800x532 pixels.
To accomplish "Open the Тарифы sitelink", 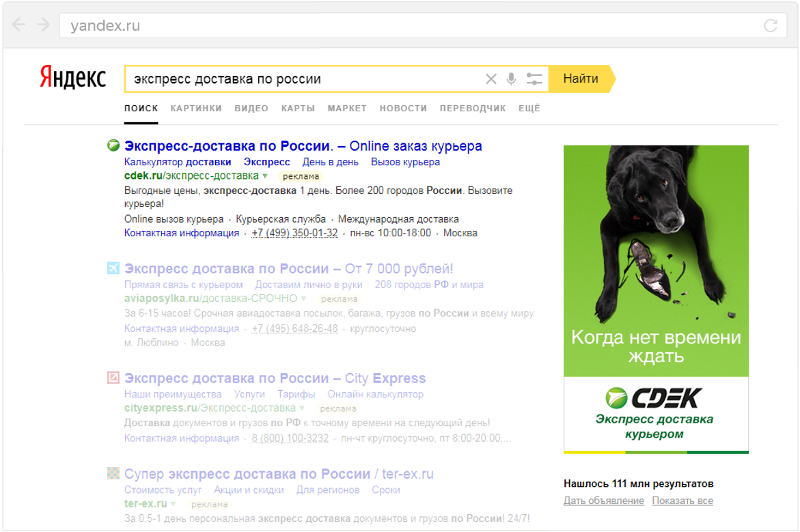I will [x=296, y=394].
